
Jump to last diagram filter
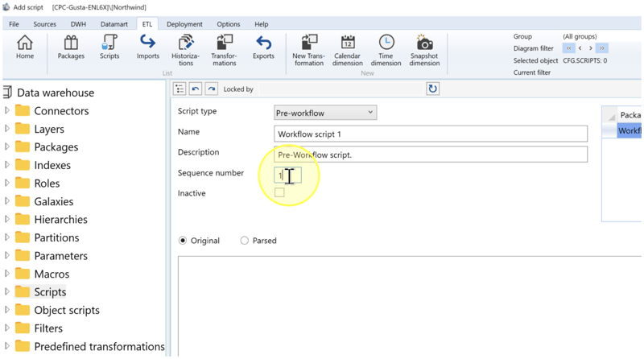[601, 48]
